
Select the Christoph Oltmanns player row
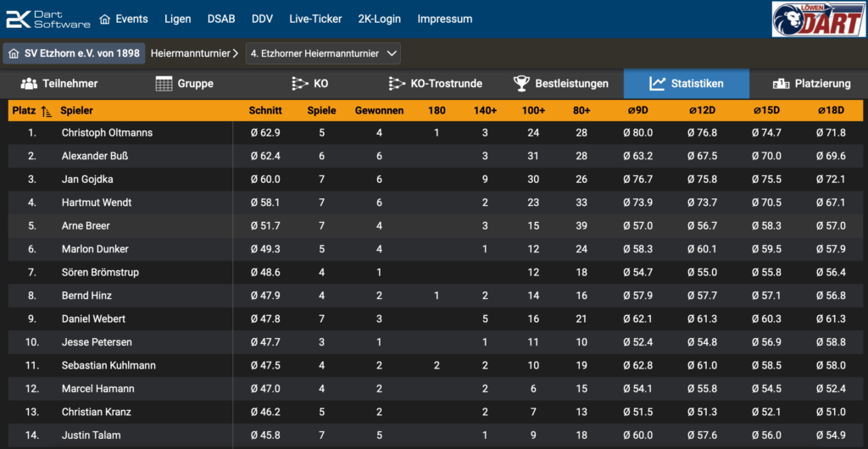click(108, 133)
